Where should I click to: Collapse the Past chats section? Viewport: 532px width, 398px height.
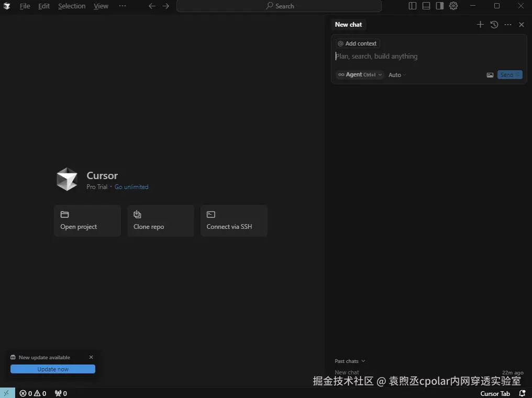click(x=350, y=361)
